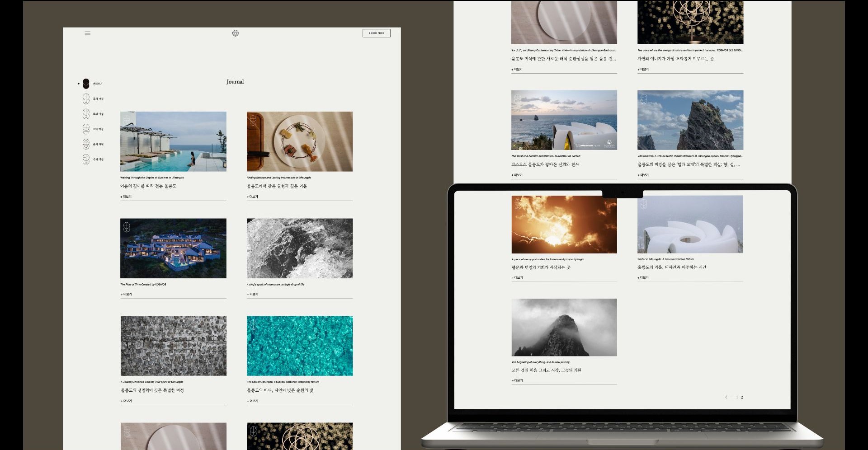Click 더보기 under A single spark of resonance
The image size is (868, 450).
pos(253,294)
